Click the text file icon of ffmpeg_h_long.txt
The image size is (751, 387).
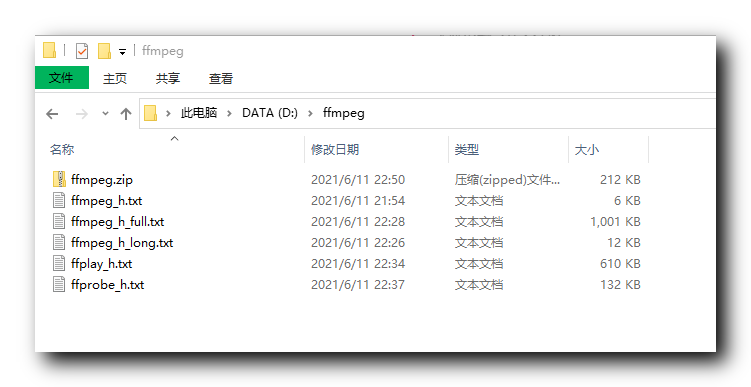59,242
